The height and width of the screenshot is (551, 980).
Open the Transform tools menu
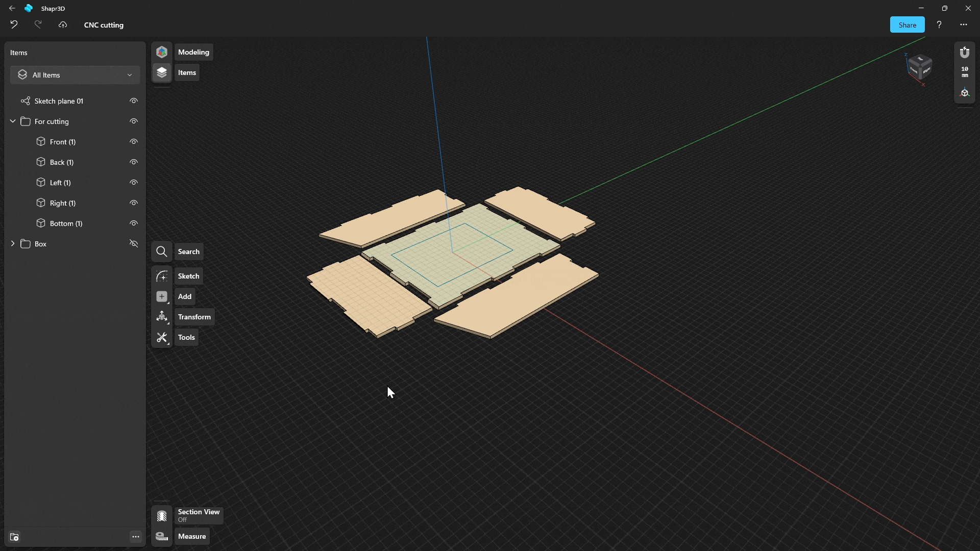[x=162, y=317]
